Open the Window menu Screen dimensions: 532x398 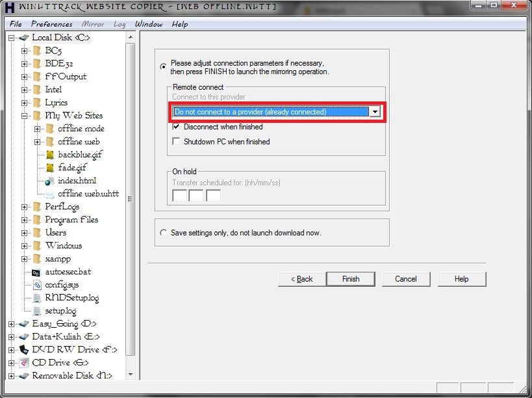pos(149,24)
